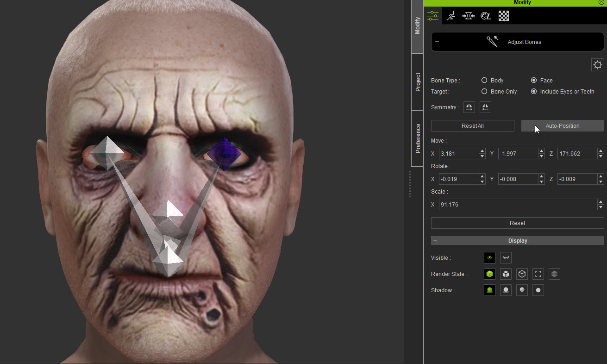Click the Scale X field 91.176
This screenshot has width=607, height=364.
pos(518,204)
